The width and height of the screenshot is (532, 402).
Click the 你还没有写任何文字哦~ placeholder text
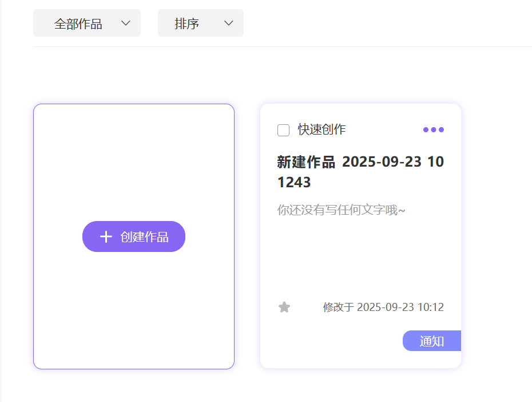click(341, 210)
